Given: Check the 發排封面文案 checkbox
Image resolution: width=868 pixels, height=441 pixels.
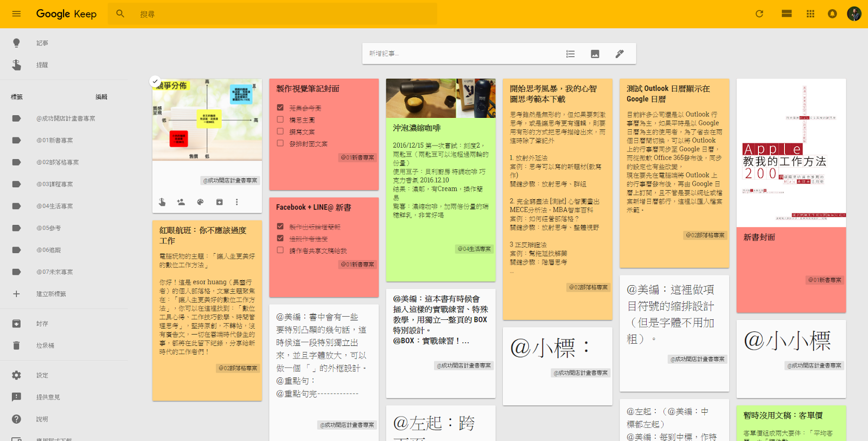Looking at the screenshot, I should pyautogui.click(x=280, y=143).
